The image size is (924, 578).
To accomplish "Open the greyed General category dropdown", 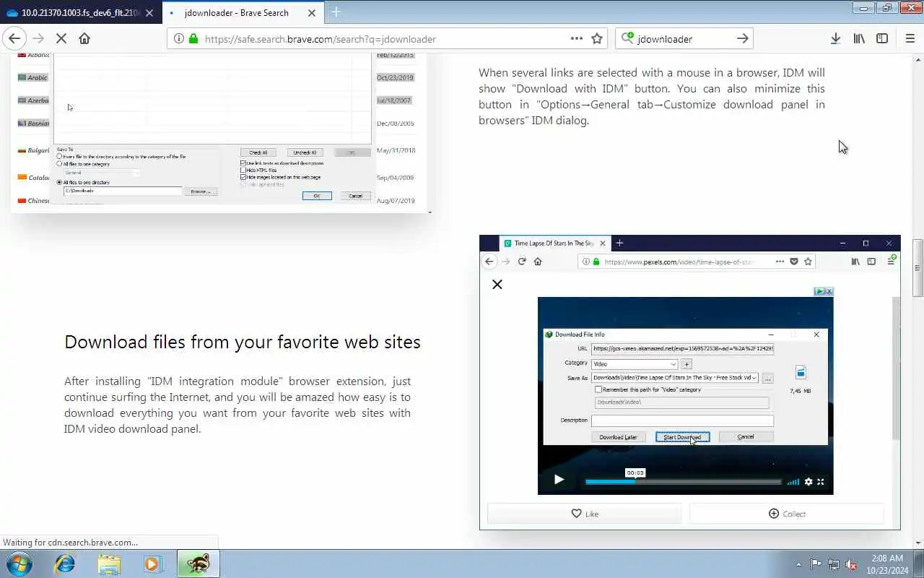I will pyautogui.click(x=102, y=173).
